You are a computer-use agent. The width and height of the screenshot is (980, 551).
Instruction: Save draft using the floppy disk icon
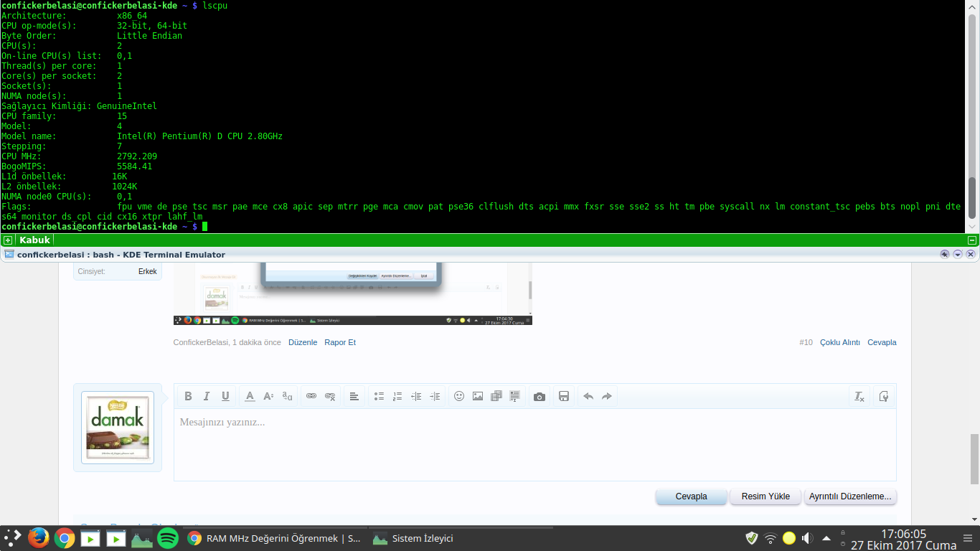click(564, 396)
